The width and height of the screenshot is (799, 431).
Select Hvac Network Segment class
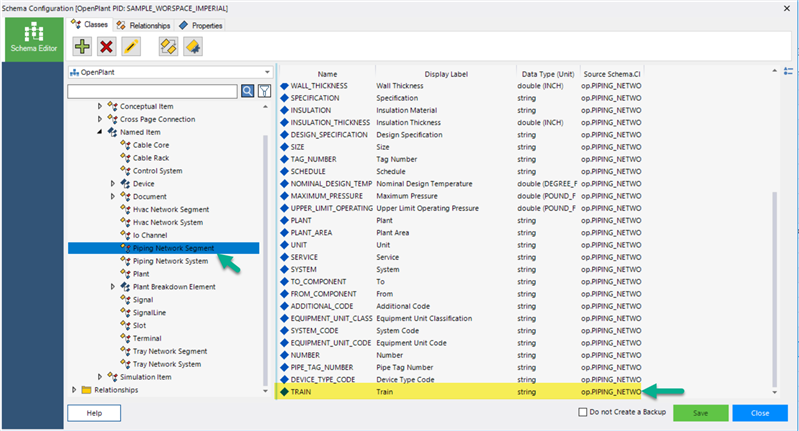(x=171, y=209)
